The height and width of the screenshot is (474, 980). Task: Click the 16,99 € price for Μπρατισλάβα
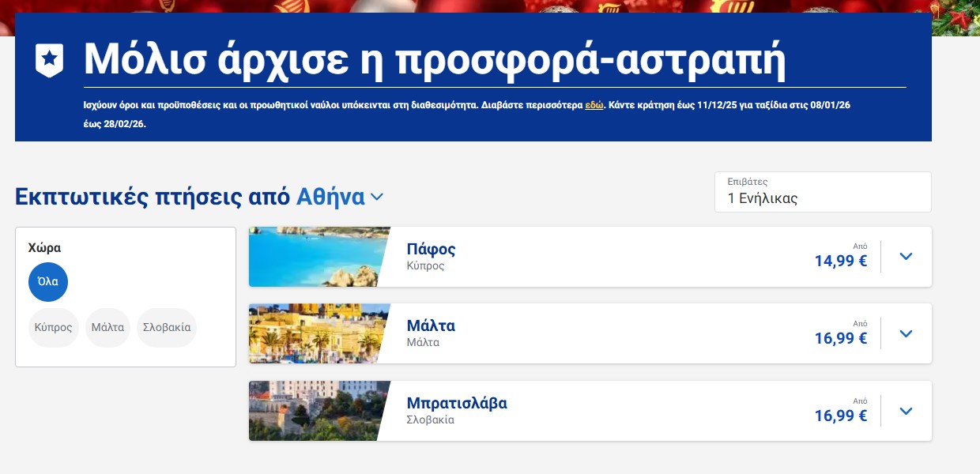click(x=840, y=416)
